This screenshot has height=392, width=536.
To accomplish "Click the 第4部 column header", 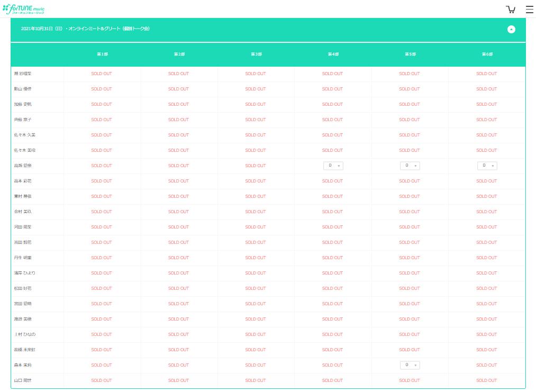I will click(x=333, y=54).
